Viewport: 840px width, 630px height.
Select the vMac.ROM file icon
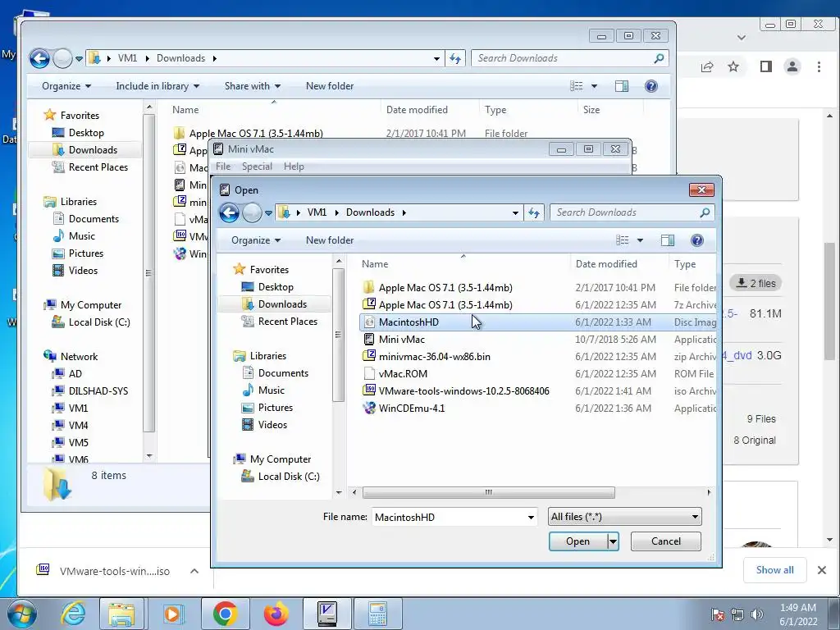point(368,373)
